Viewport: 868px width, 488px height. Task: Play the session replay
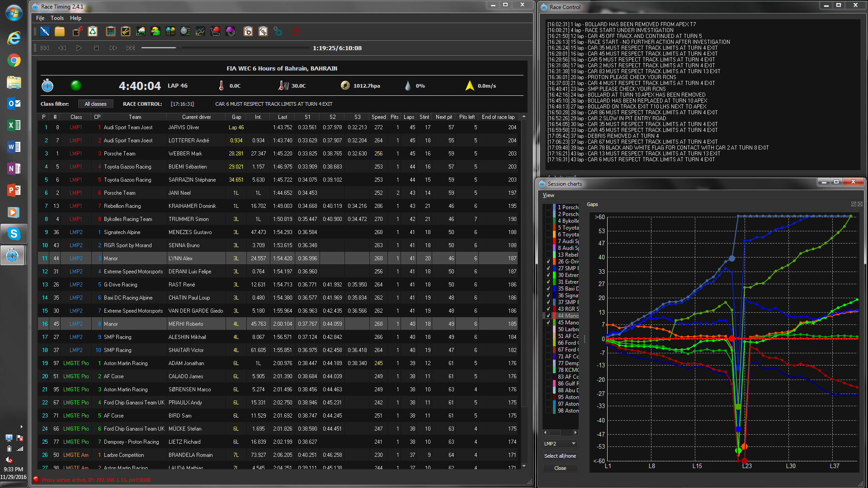pos(79,48)
